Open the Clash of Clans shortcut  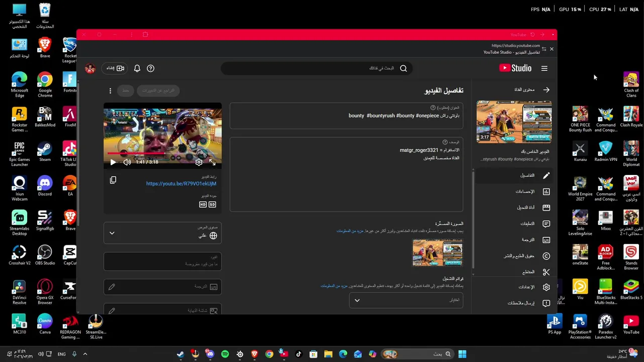point(631,85)
